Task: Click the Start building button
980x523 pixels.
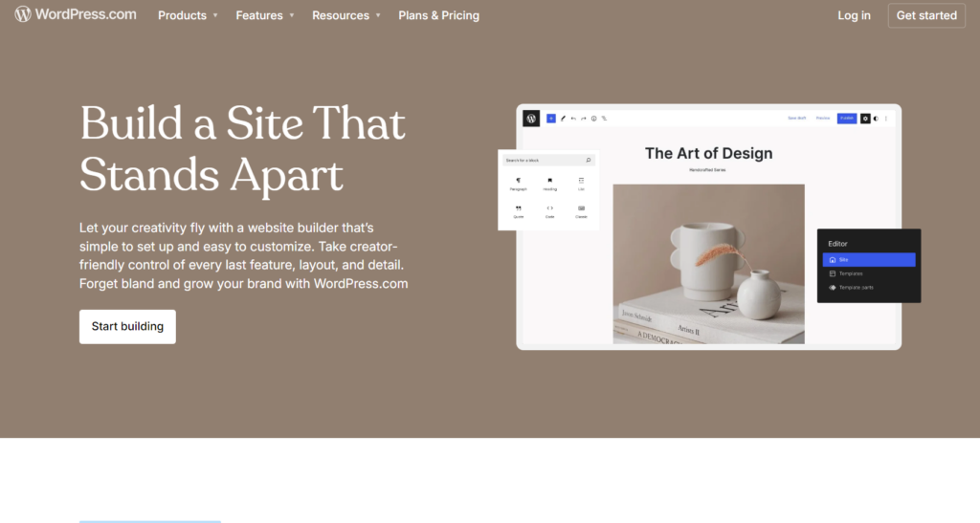Action: click(x=127, y=326)
